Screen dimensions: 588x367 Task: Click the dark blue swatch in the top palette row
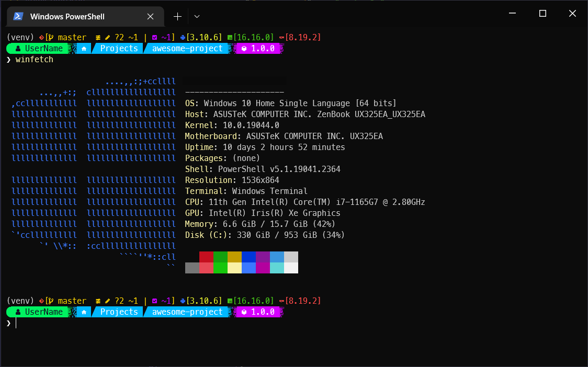point(248,257)
